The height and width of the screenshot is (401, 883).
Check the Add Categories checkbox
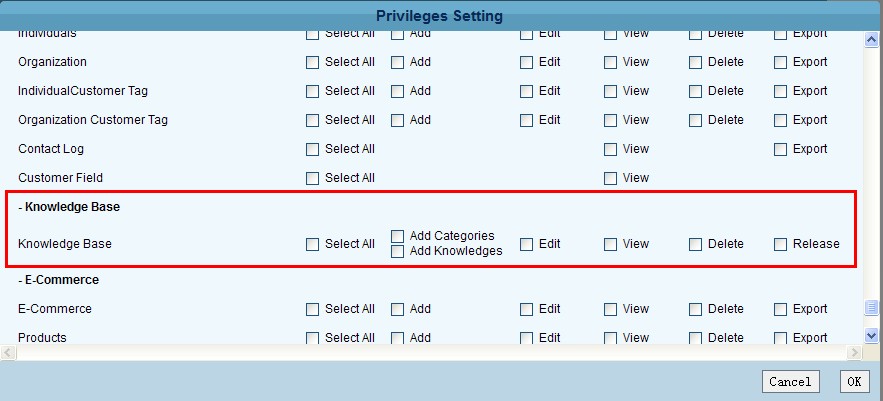tap(398, 236)
